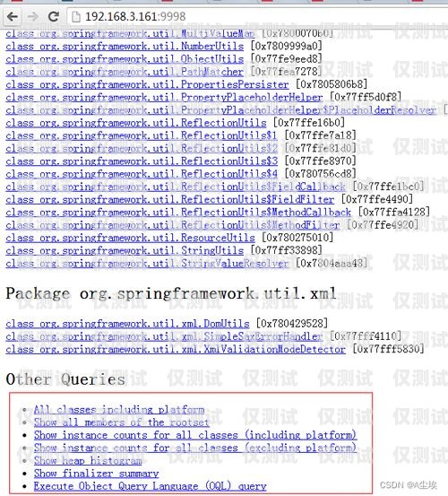Reload the page with the refresh icon
The image size is (448, 496).
(53, 16)
